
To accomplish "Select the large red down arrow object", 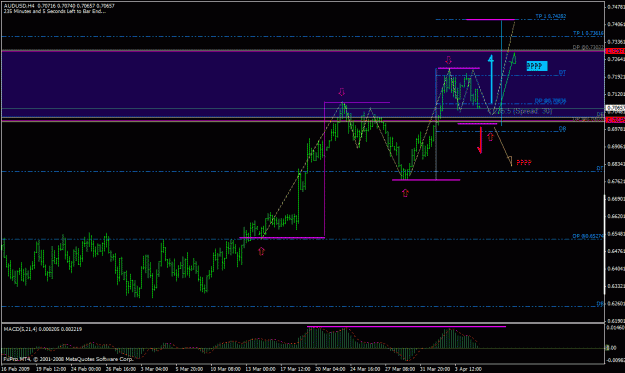I will pyautogui.click(x=480, y=140).
